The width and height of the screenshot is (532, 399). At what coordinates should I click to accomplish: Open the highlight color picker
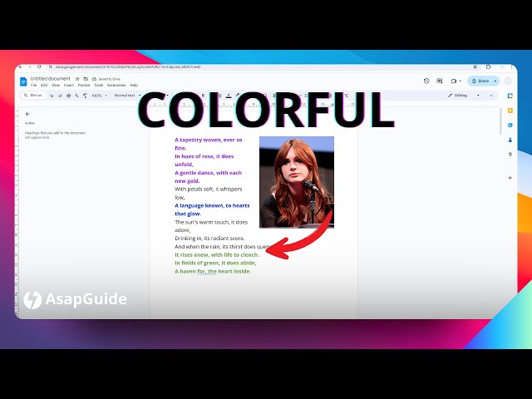point(238,96)
